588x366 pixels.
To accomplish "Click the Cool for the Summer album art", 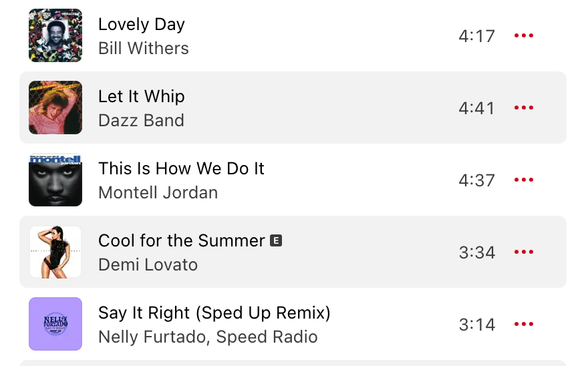I will click(55, 252).
